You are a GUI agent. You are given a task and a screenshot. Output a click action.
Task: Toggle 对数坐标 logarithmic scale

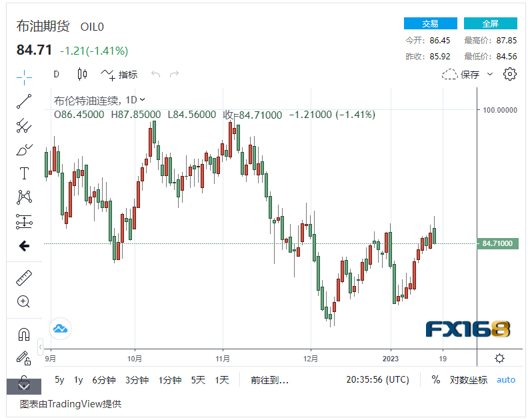coord(467,380)
